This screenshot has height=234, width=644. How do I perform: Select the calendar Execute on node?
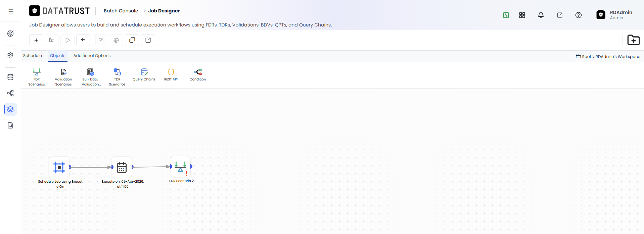click(x=122, y=167)
